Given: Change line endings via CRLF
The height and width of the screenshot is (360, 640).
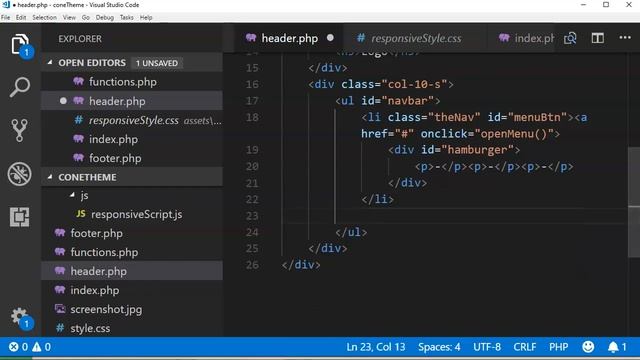Looking at the screenshot, I should pyautogui.click(x=524, y=347).
